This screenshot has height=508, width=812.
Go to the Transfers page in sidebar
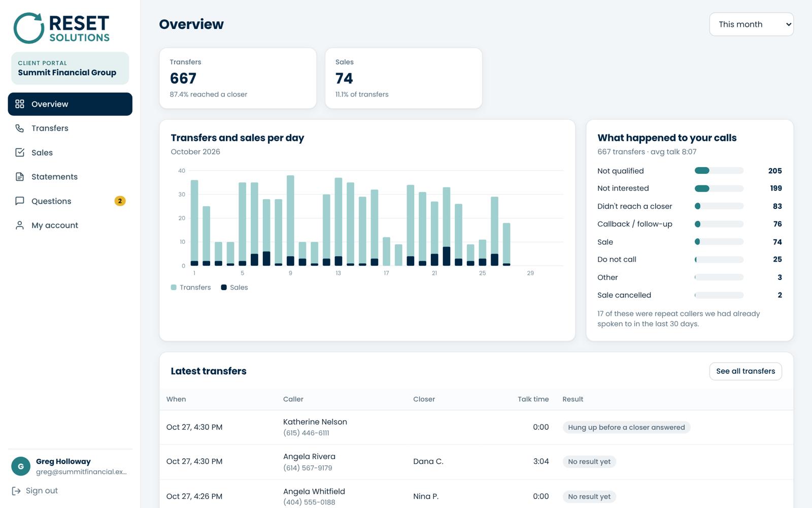pos(70,128)
